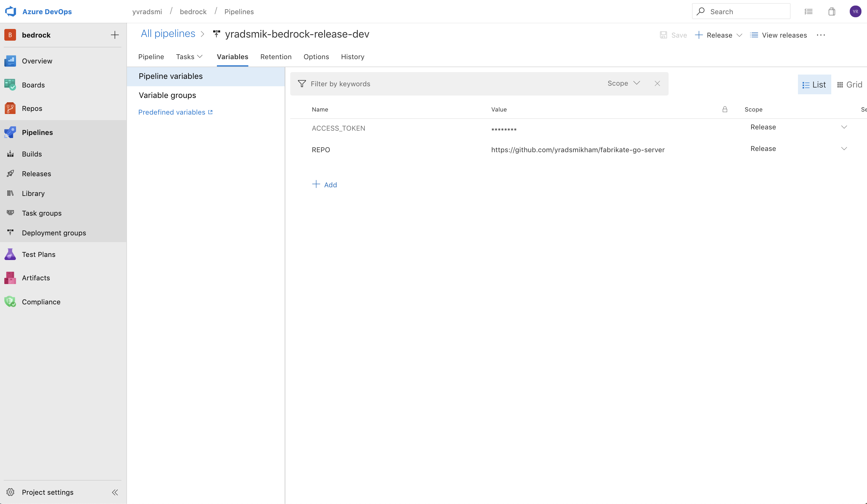
Task: Open Project settings page
Action: 47,492
